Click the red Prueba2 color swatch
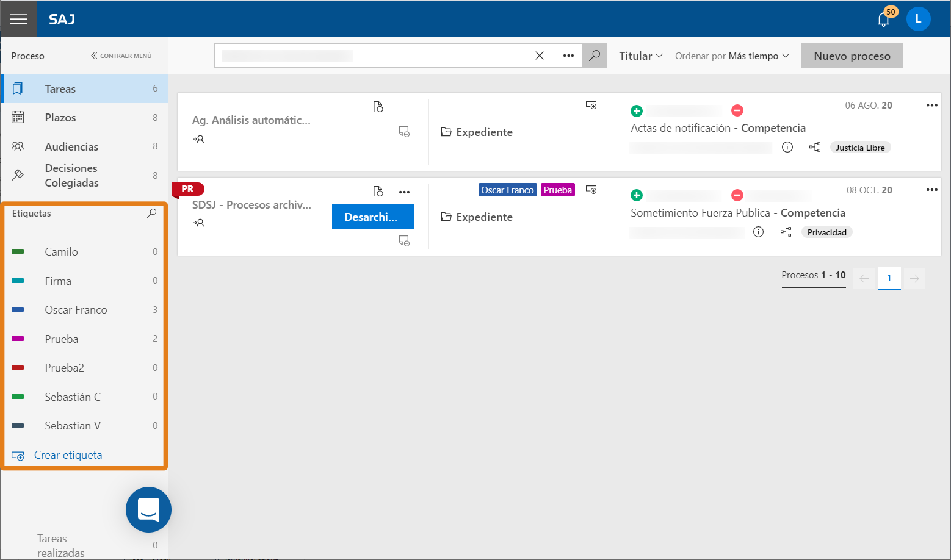Image resolution: width=951 pixels, height=560 pixels. tap(18, 368)
